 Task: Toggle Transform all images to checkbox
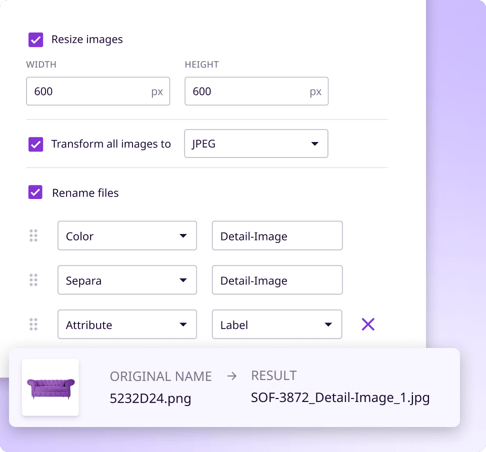point(36,144)
